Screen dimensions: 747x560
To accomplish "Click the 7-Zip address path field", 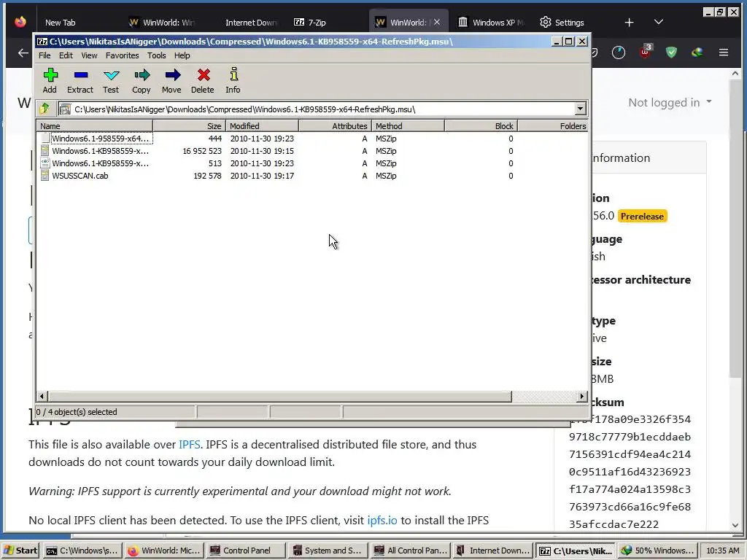I will [316, 109].
